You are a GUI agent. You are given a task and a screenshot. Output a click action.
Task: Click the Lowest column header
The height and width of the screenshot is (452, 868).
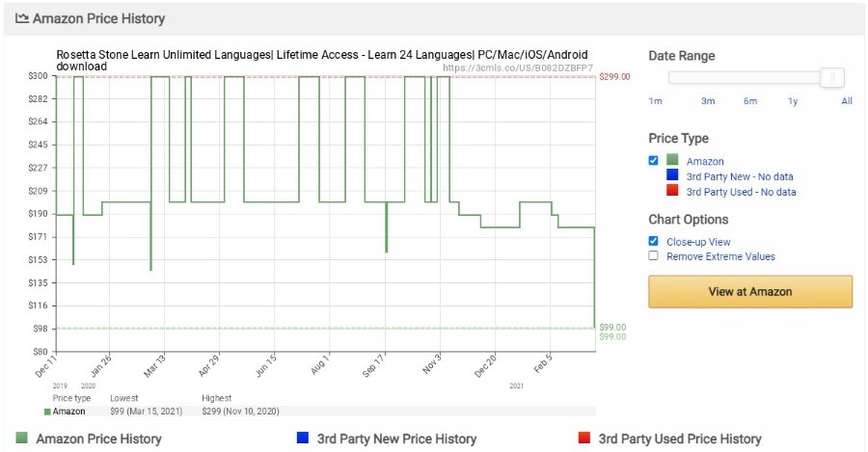(x=124, y=398)
